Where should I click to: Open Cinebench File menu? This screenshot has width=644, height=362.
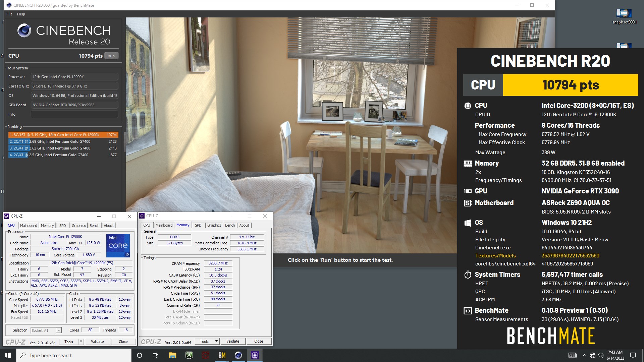[x=9, y=14]
